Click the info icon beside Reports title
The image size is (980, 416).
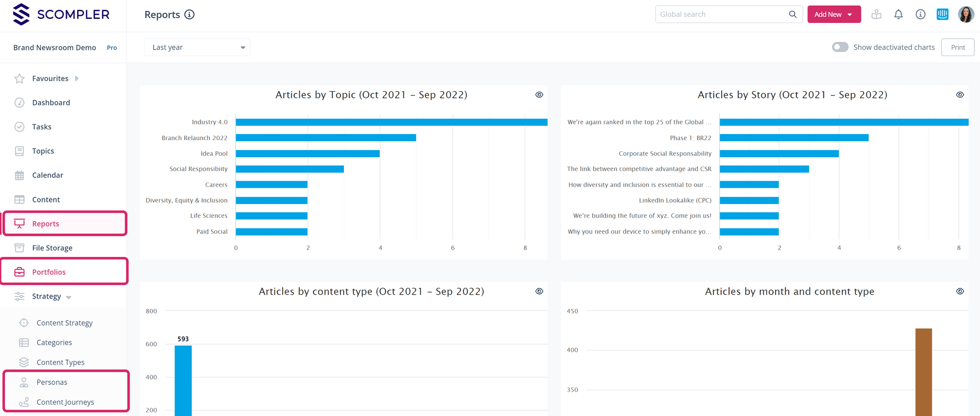pyautogui.click(x=189, y=14)
